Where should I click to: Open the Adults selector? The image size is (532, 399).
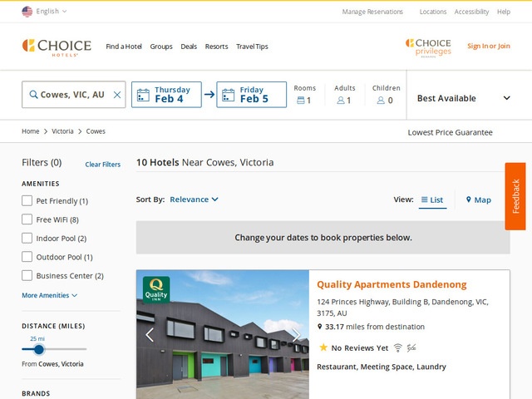(344, 95)
